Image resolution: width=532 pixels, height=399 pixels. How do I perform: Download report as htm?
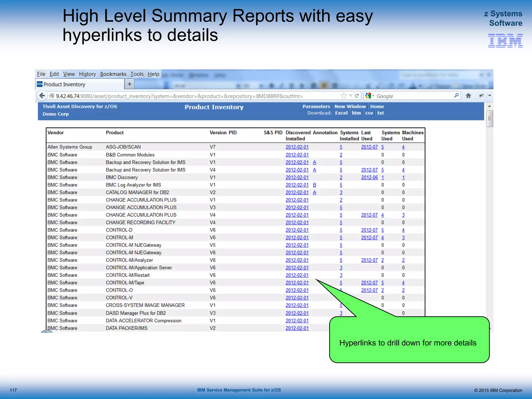coord(356,113)
